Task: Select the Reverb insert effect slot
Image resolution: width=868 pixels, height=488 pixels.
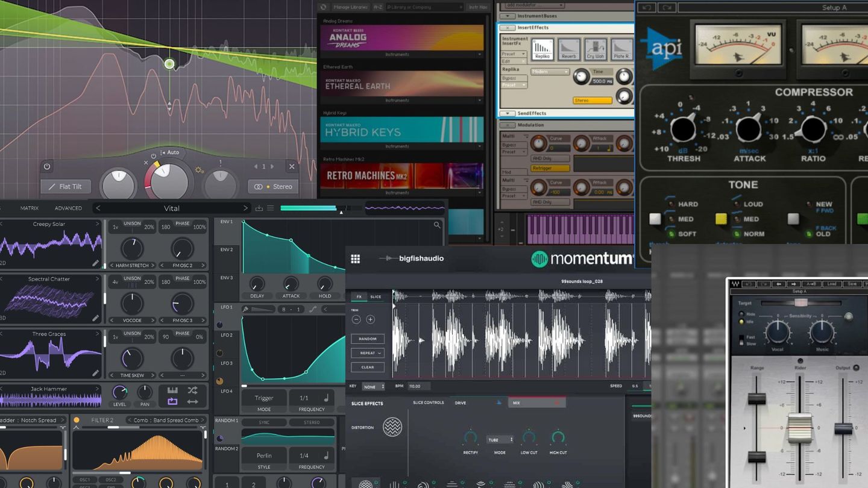Action: (x=569, y=49)
